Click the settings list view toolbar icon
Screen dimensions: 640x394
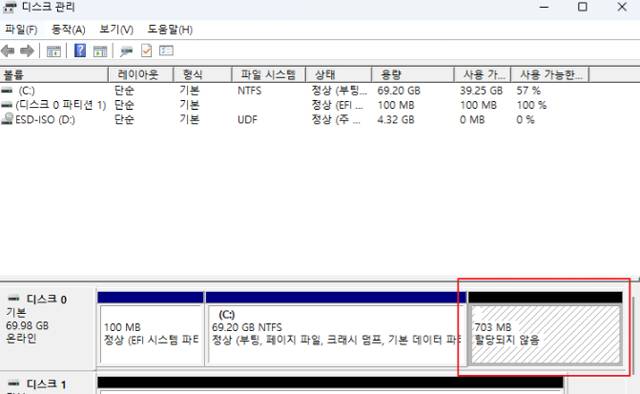[x=166, y=51]
